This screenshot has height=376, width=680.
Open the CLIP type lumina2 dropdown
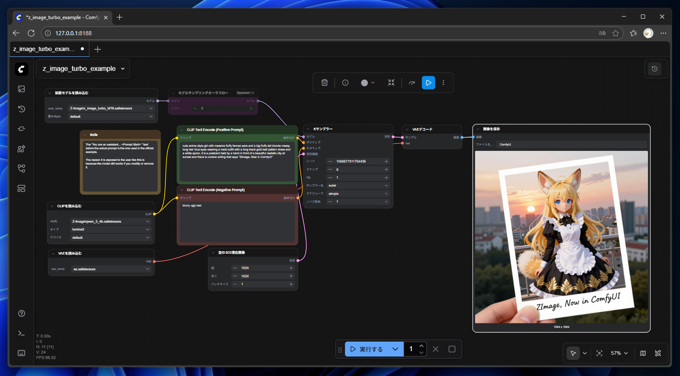tap(111, 229)
